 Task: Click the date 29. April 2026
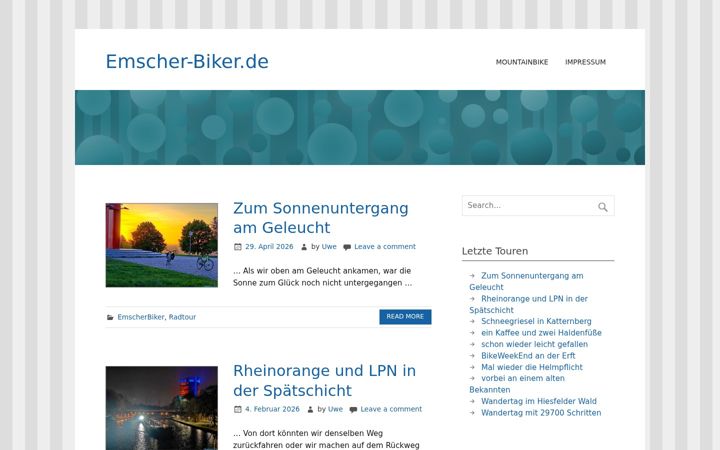pos(269,247)
